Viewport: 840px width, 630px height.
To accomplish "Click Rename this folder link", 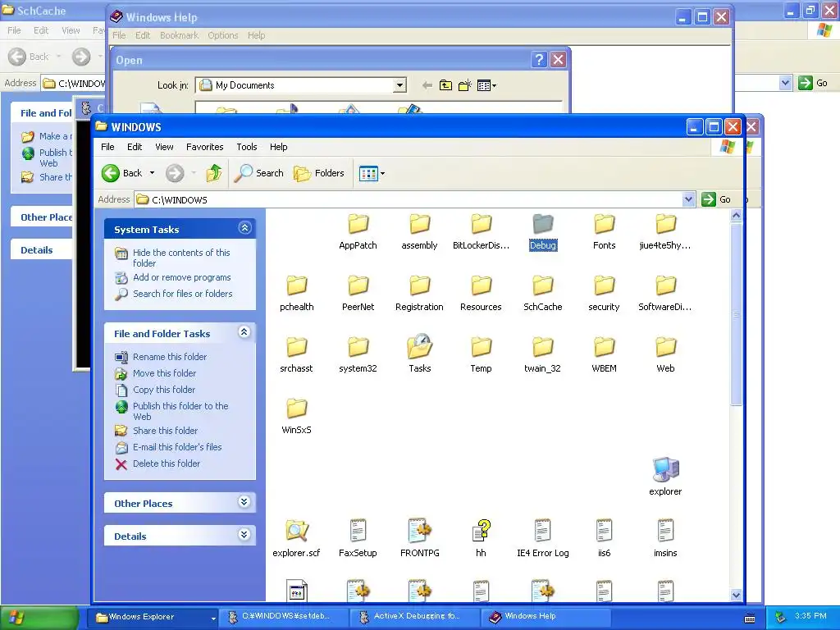I will 169,357.
